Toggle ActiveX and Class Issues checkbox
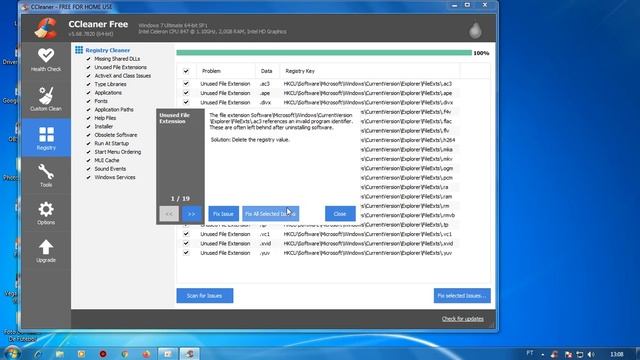The height and width of the screenshot is (360, 640). [89, 76]
